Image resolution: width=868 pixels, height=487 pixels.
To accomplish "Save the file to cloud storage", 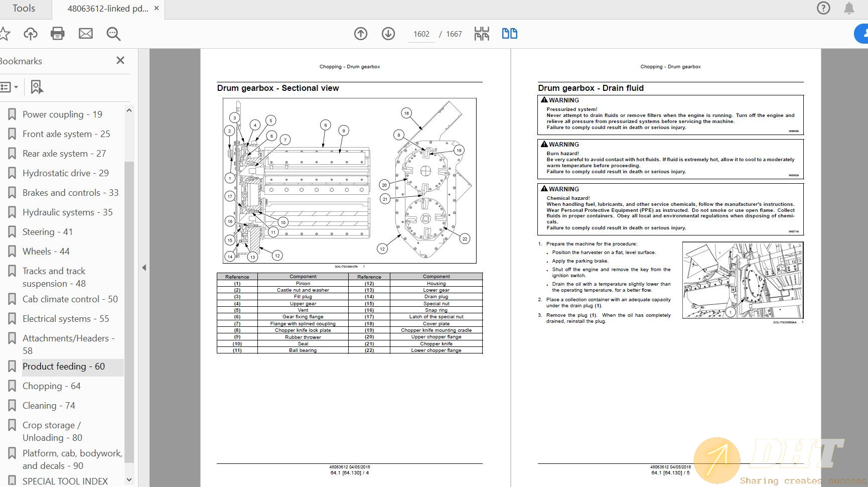I will click(x=31, y=34).
